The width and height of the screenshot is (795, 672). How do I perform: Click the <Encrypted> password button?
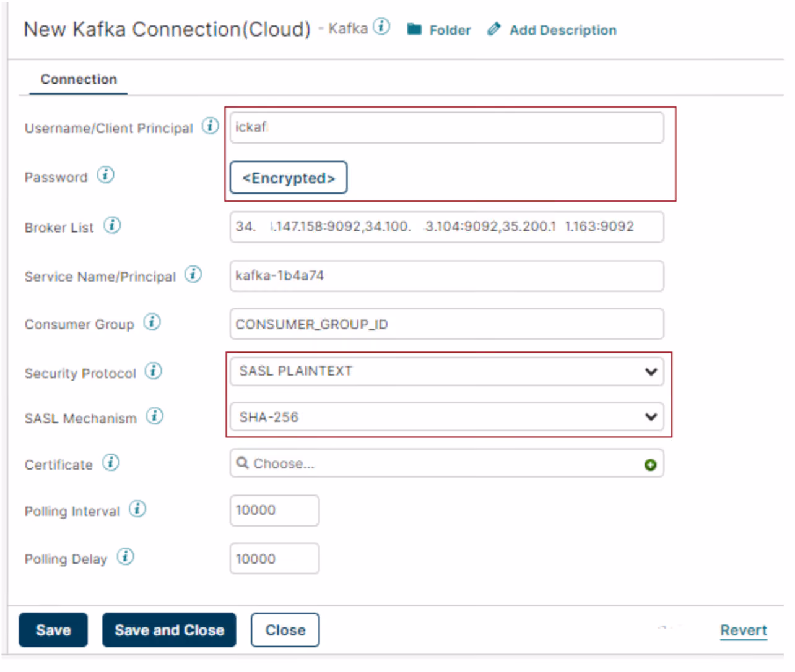tap(289, 178)
